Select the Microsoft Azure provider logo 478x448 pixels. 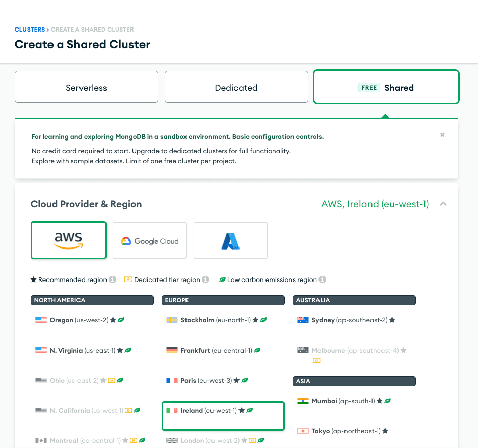coord(230,240)
